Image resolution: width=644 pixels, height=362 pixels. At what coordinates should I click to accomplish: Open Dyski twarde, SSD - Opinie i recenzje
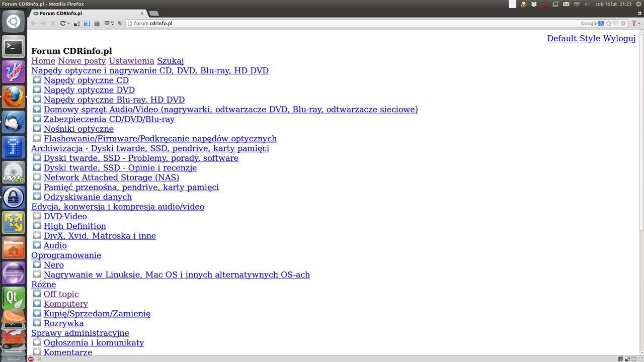coord(120,168)
